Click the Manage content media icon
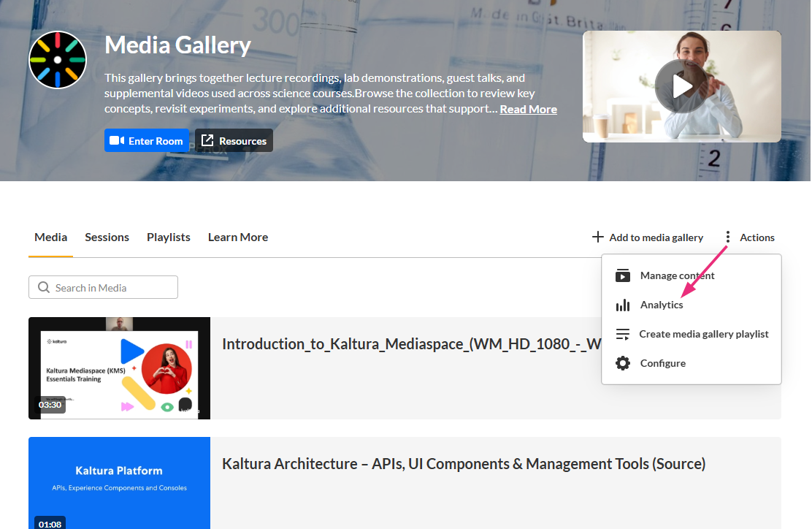The height and width of the screenshot is (529, 812). click(622, 275)
